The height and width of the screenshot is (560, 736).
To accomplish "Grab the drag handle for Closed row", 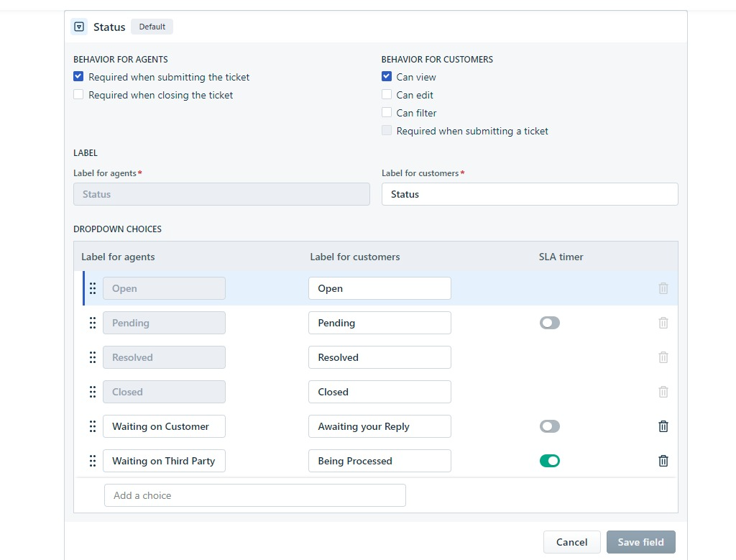I will point(93,392).
